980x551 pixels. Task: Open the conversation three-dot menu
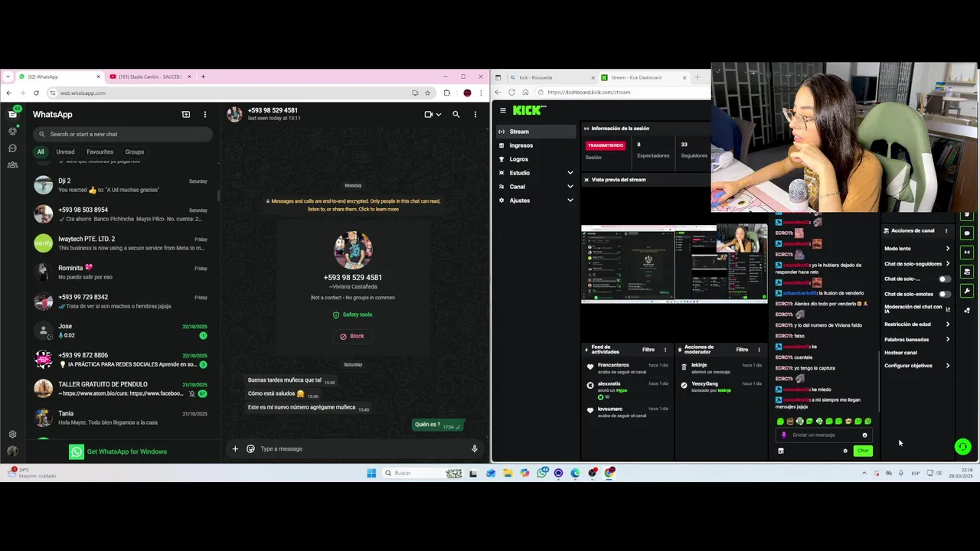pyautogui.click(x=475, y=114)
